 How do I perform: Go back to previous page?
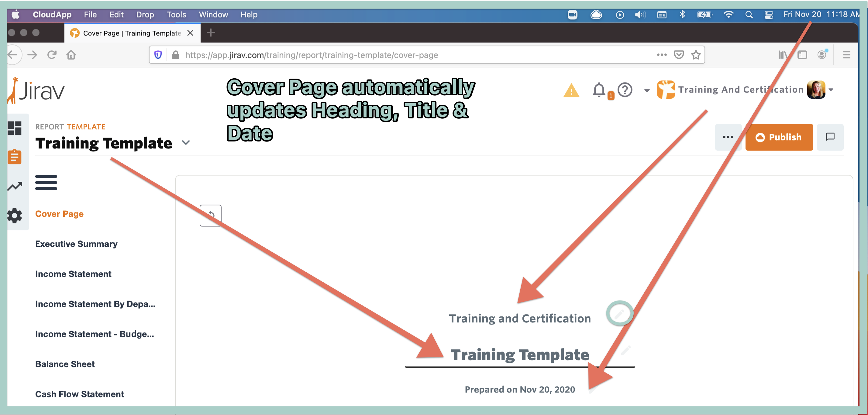pos(12,55)
